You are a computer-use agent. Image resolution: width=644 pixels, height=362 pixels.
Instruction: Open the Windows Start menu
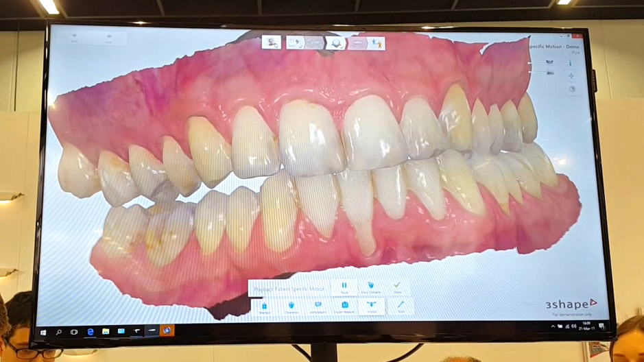[x=43, y=332]
